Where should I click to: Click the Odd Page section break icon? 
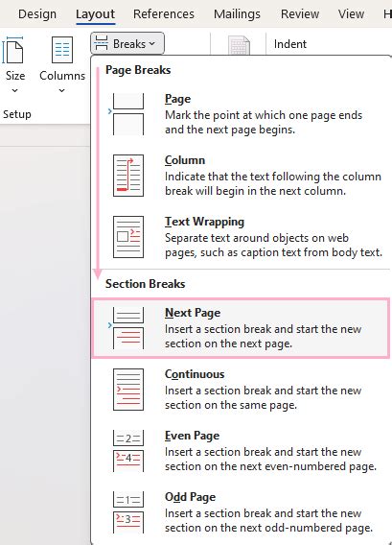[128, 512]
